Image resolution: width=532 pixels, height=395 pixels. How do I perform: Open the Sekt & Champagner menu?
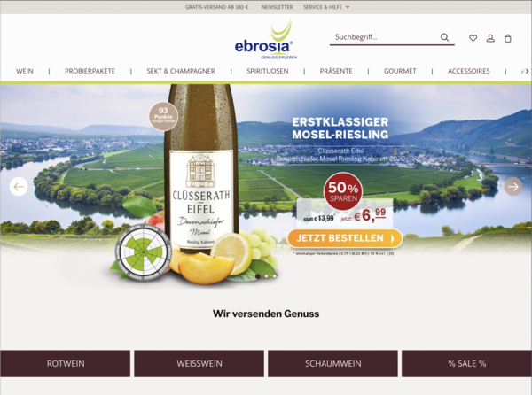181,71
